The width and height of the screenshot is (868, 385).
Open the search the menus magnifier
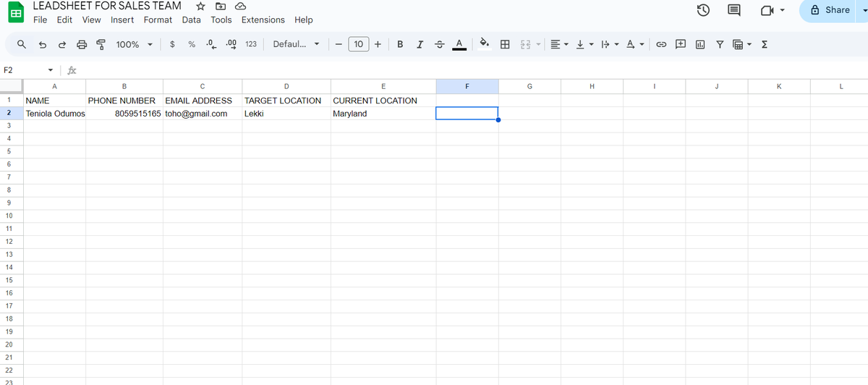22,44
